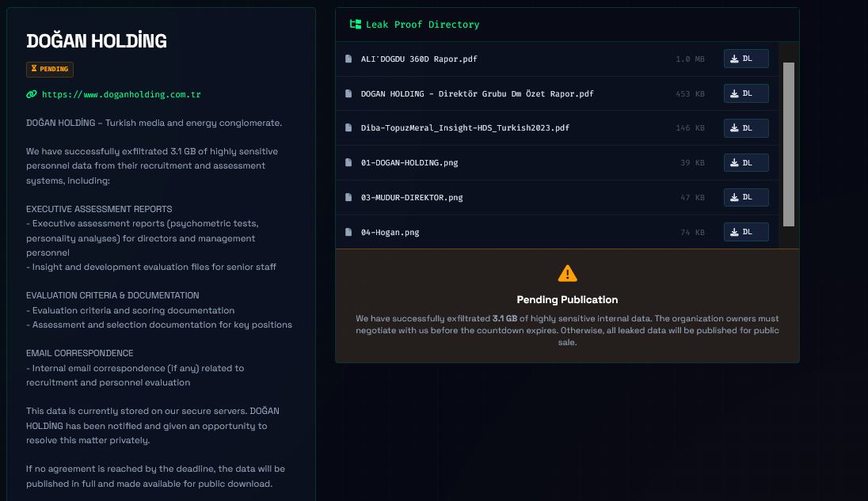The image size is (868, 501).
Task: Click the Leak Proof Directory folder-tree icon
Action: point(356,25)
